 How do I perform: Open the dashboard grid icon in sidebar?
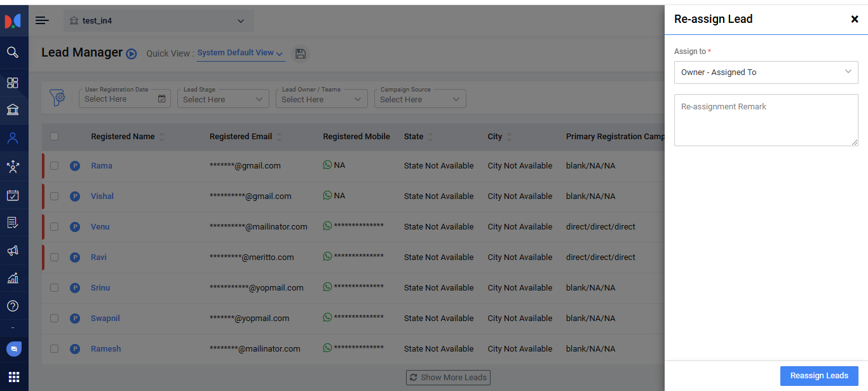click(13, 83)
